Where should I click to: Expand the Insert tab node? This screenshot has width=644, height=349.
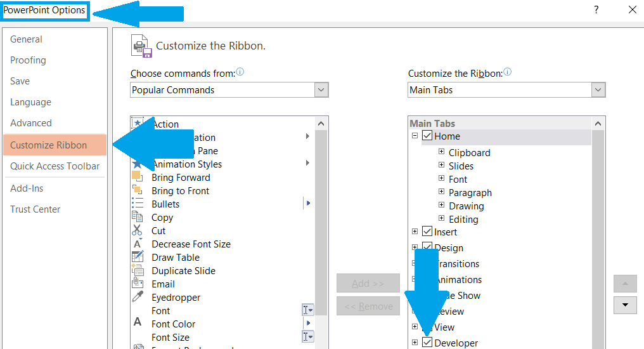415,232
